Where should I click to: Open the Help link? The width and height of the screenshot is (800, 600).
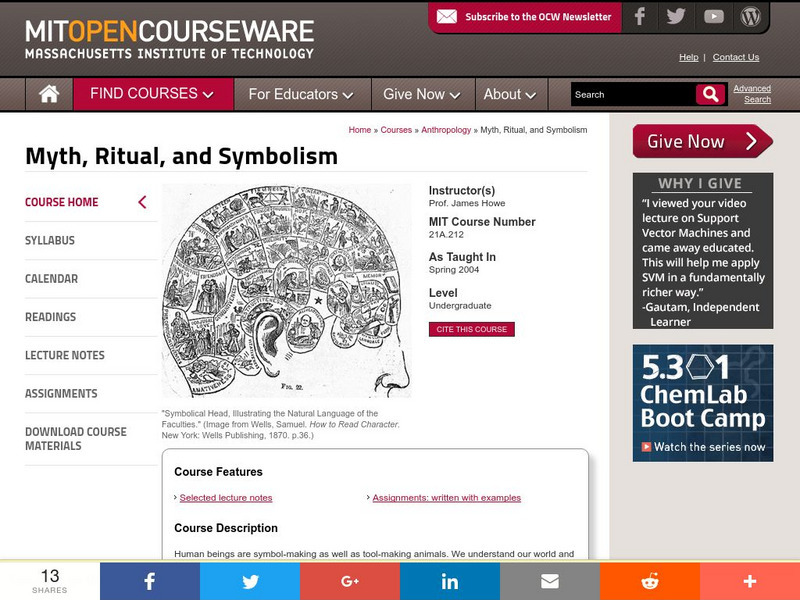(x=688, y=57)
